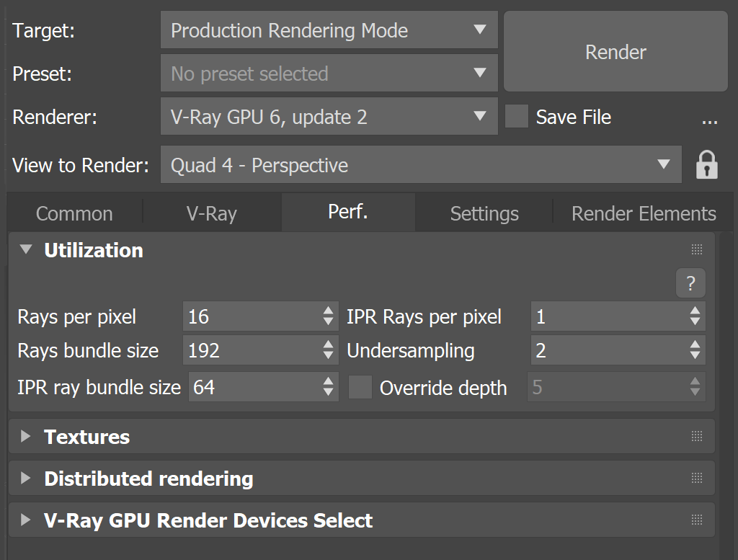Decrease Undersampling with the down spinner
This screenshot has height=560, width=738.
[695, 355]
